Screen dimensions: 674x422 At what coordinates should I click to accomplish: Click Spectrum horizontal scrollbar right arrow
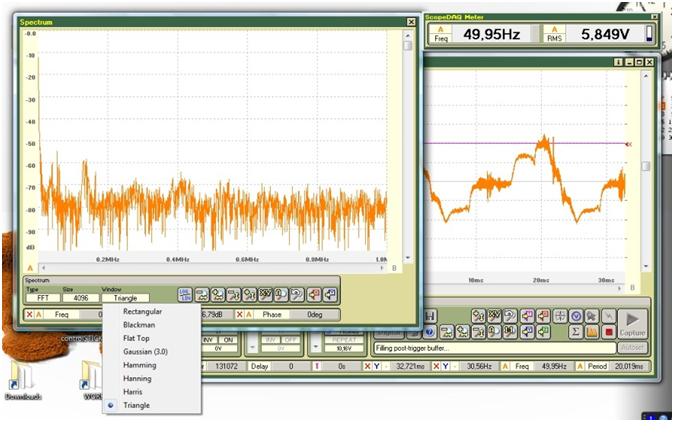[382, 268]
